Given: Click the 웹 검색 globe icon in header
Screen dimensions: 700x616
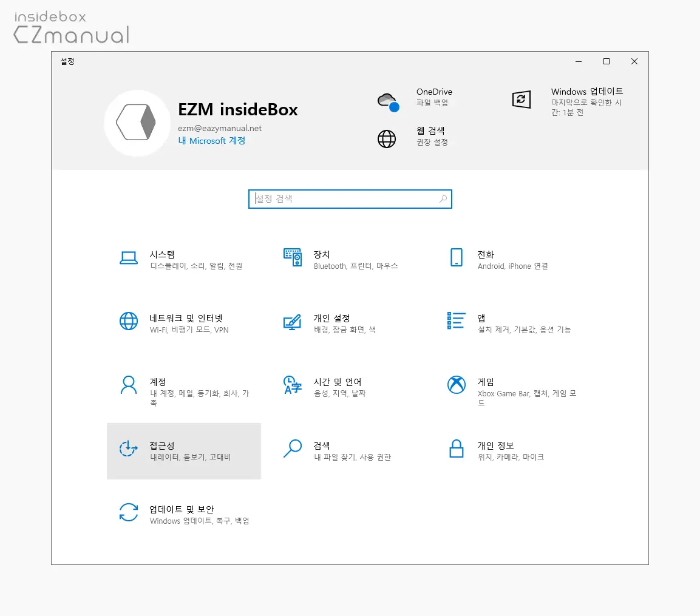Looking at the screenshot, I should pos(387,139).
